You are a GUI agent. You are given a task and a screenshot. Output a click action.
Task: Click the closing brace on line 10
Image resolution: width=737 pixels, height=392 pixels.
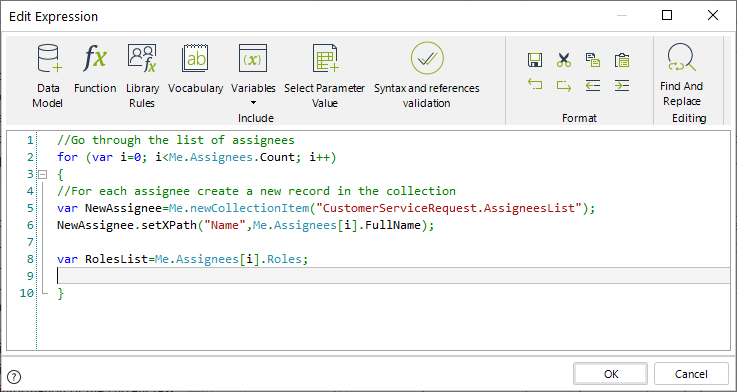[x=60, y=293]
